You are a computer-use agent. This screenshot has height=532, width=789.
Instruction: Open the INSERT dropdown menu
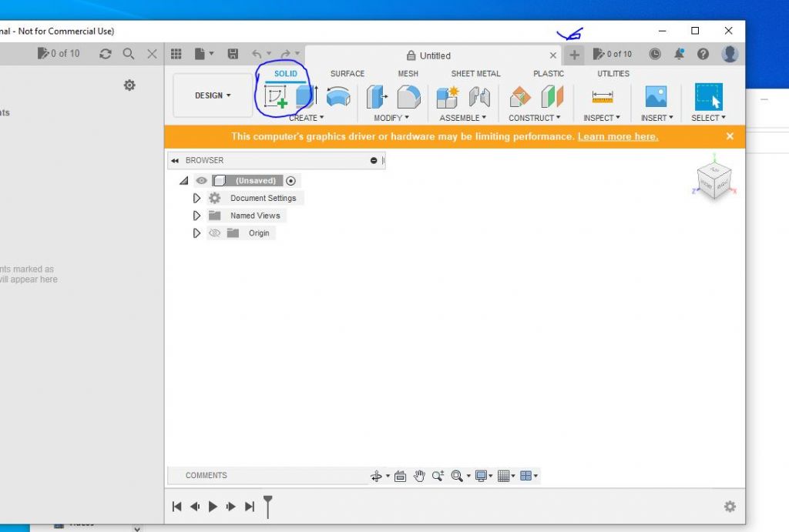(x=656, y=118)
